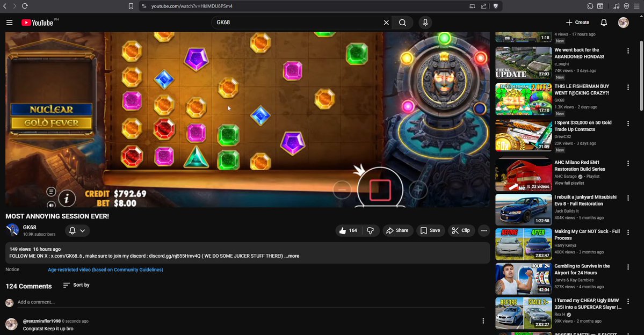The height and width of the screenshot is (335, 644).
Task: Open options for Mitsubishi Evo 8 video
Action: [628, 198]
